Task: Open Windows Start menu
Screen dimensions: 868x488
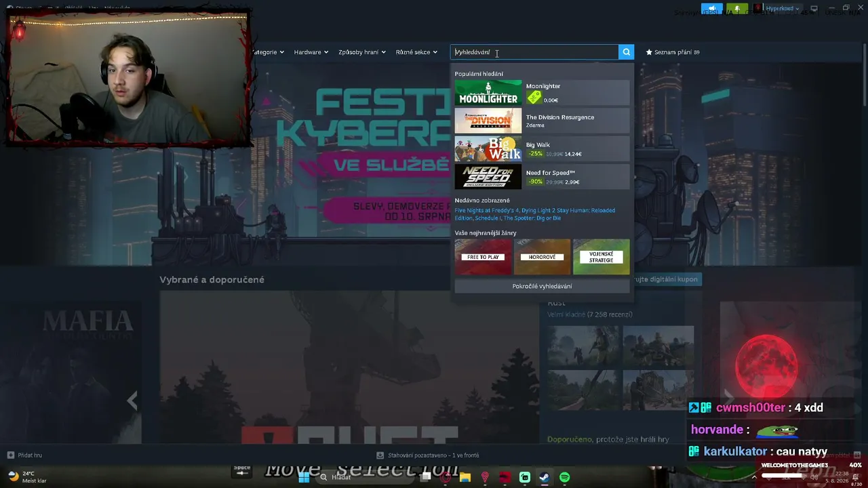Action: 304,477
